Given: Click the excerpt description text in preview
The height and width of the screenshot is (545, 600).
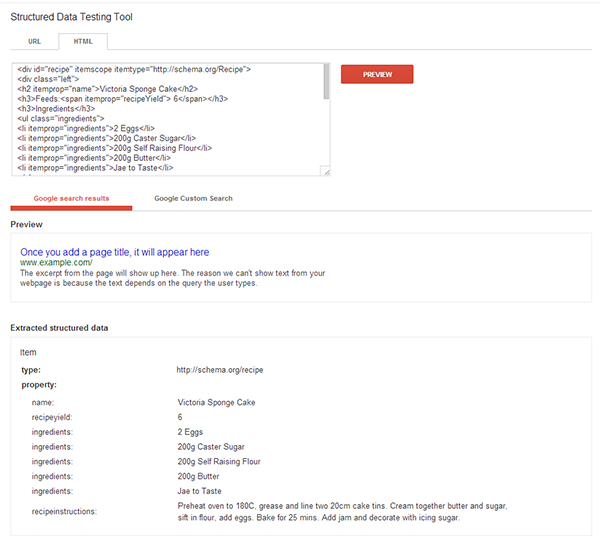Looking at the screenshot, I should coord(173,278).
